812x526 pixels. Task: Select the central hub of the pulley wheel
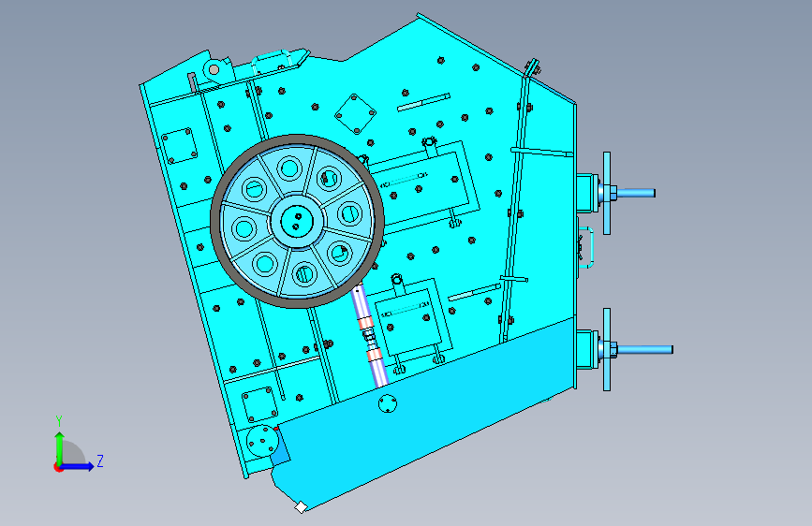coord(297,221)
